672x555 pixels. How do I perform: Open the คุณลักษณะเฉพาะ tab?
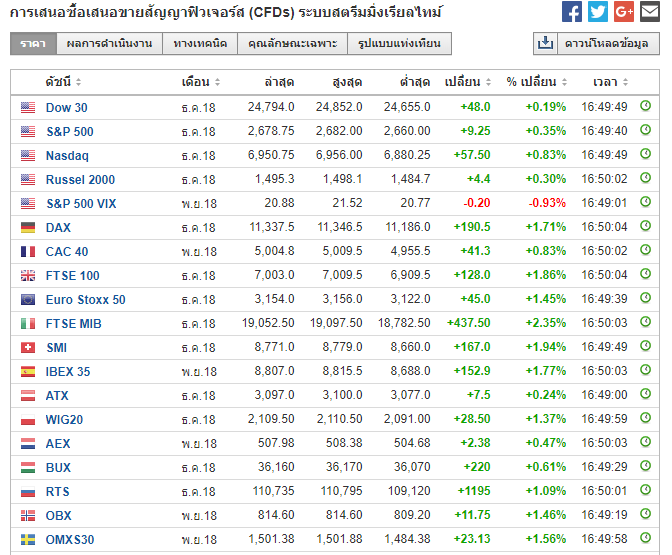[x=292, y=43]
